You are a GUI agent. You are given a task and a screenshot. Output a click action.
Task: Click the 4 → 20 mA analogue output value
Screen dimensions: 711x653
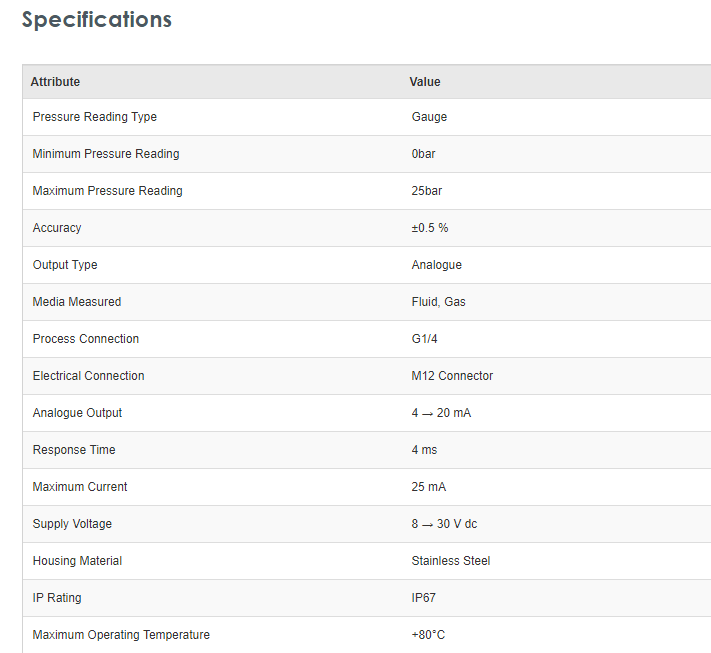[441, 413]
